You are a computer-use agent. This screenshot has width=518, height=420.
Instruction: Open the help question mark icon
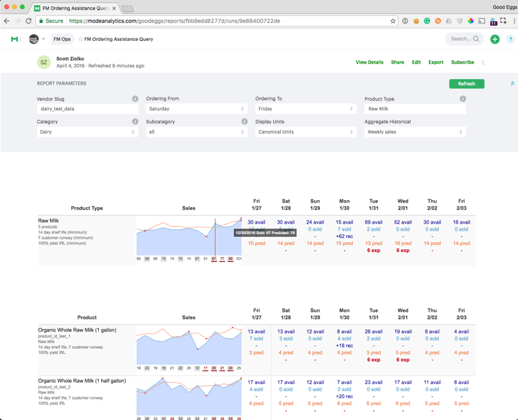[x=510, y=39]
